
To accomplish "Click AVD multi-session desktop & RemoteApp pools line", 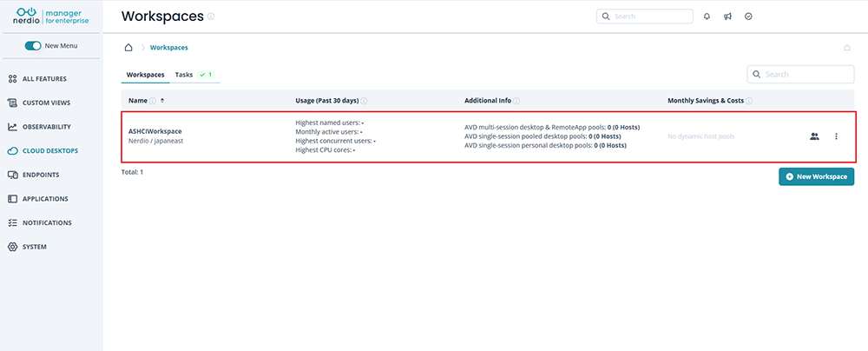I will pos(552,127).
